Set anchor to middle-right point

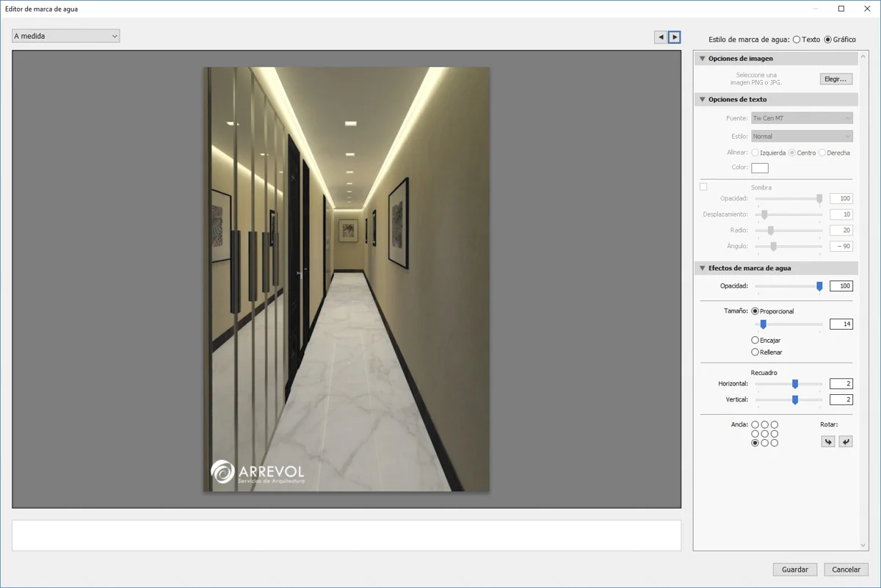click(x=775, y=434)
